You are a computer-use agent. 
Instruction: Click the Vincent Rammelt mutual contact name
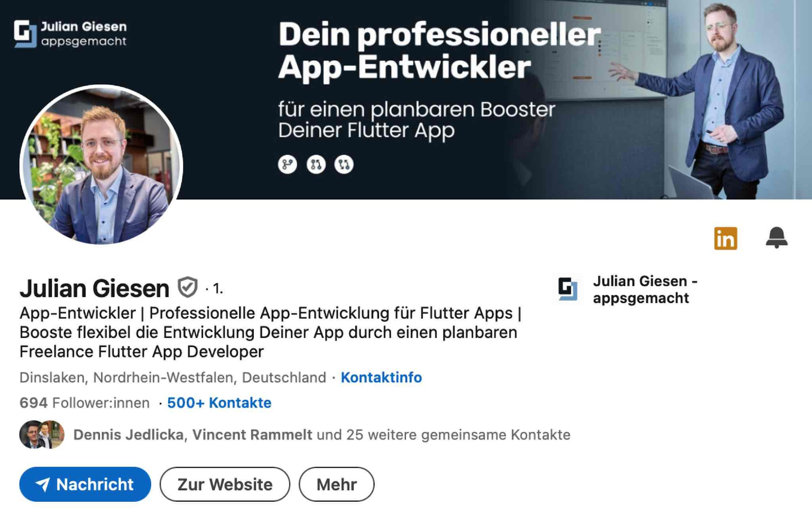(x=252, y=435)
